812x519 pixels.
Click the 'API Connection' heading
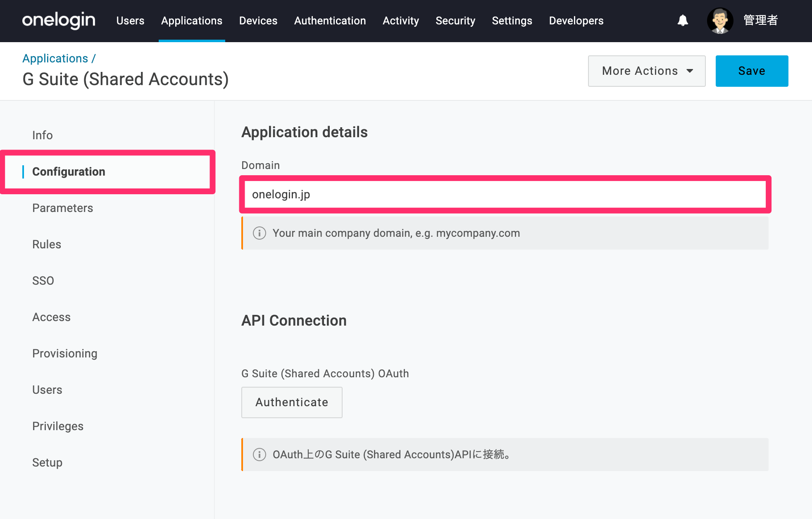[x=294, y=321]
